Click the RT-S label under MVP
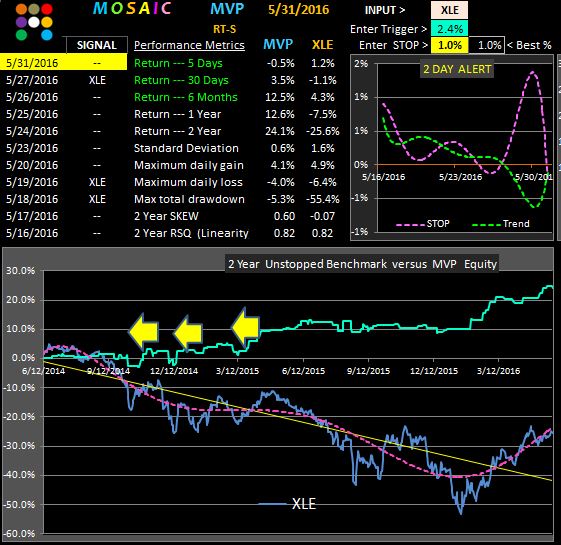Image resolution: width=561 pixels, height=545 pixels. click(224, 29)
